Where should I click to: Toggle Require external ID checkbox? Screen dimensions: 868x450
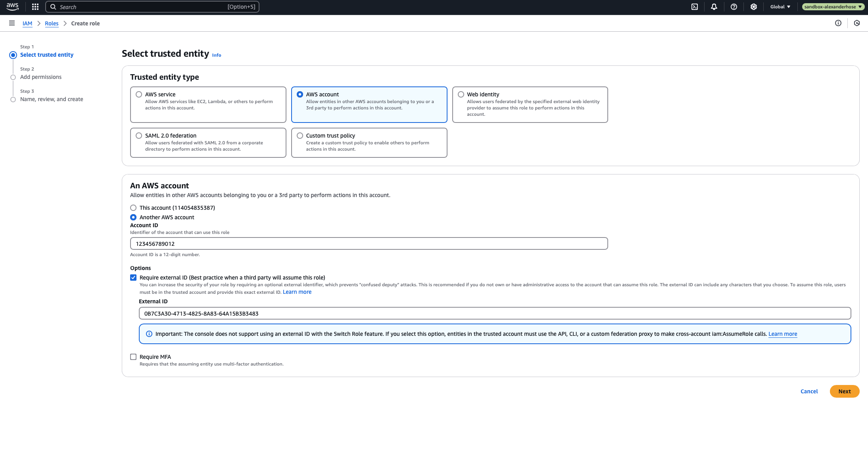click(x=133, y=277)
